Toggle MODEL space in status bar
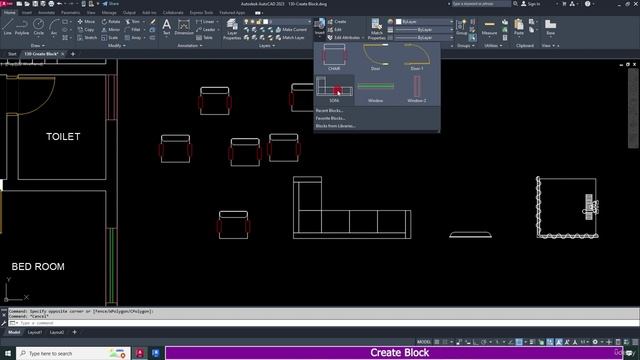 [x=424, y=342]
